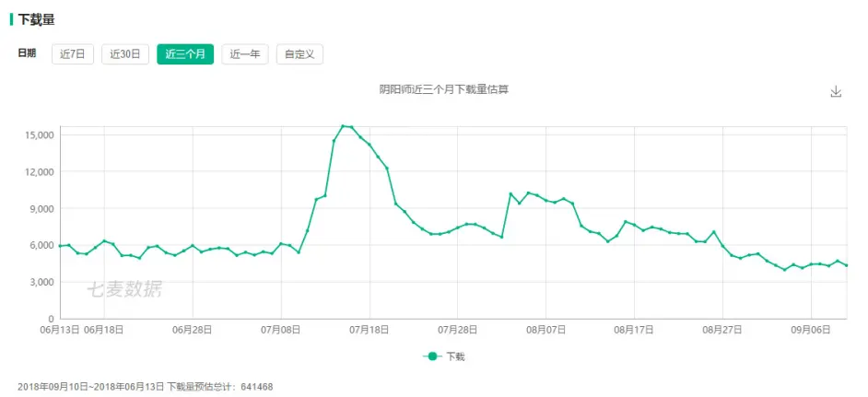The image size is (868, 397).
Task: Click the 08月17日 x-axis label
Action: point(634,330)
